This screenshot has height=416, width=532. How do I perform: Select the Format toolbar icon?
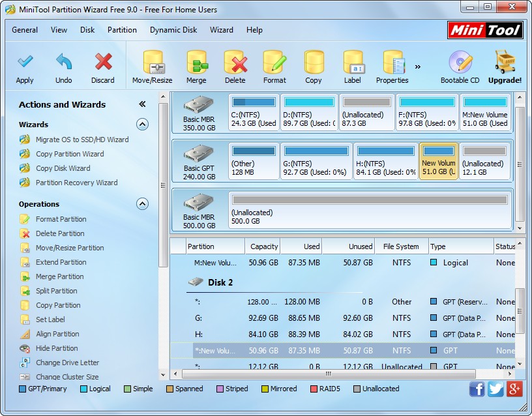coord(274,65)
